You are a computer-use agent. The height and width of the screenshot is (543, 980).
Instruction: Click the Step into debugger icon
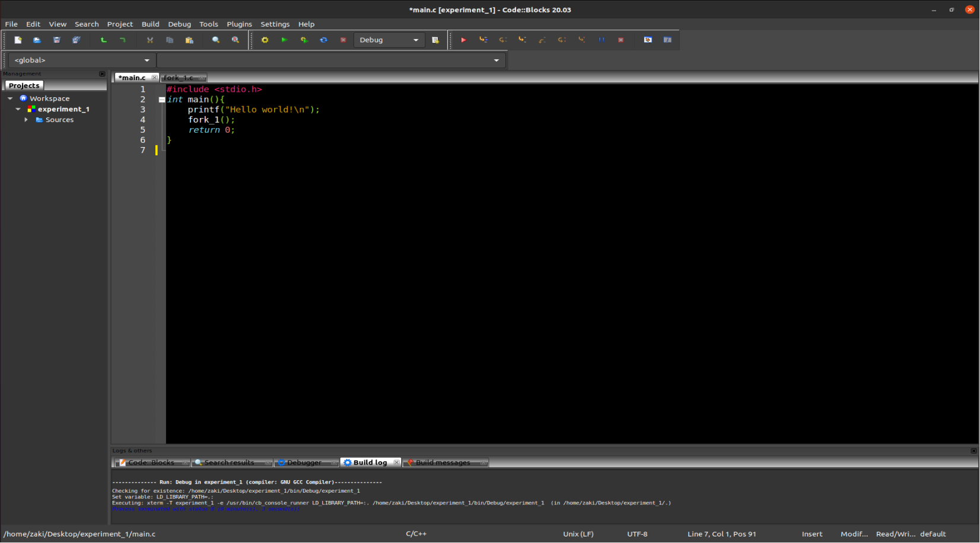point(522,40)
